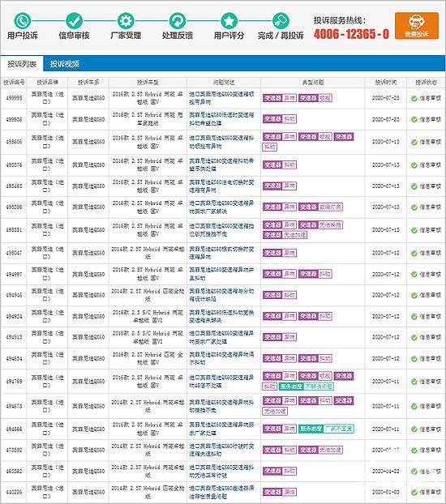Click the 用户投诉 phone icon
Screen dimensions: 446x504
(22, 21)
